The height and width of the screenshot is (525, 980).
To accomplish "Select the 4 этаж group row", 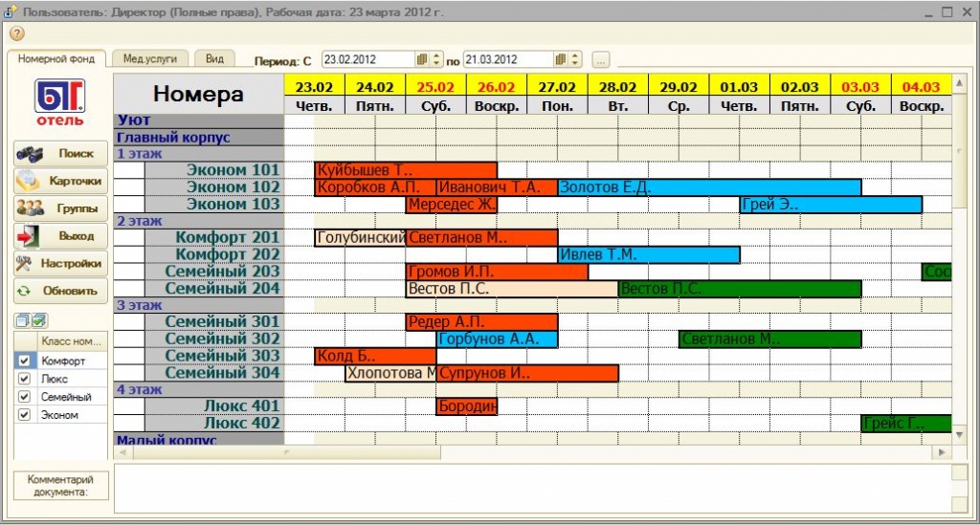I will 199,389.
